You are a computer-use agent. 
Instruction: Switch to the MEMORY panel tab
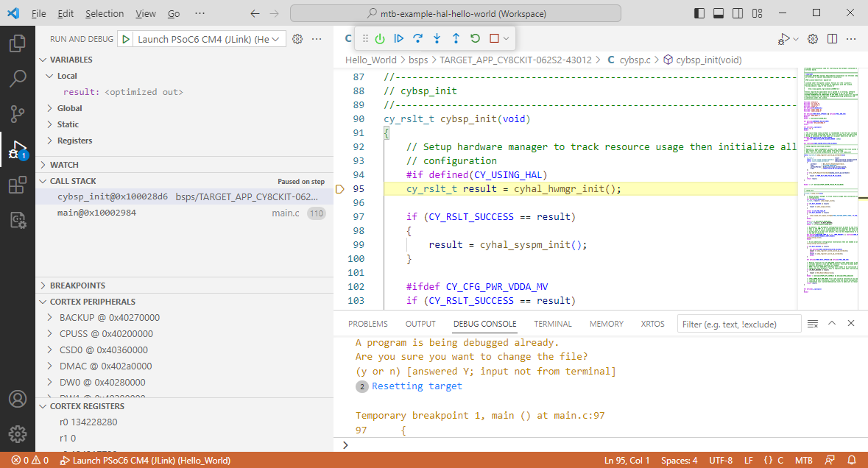click(x=606, y=325)
